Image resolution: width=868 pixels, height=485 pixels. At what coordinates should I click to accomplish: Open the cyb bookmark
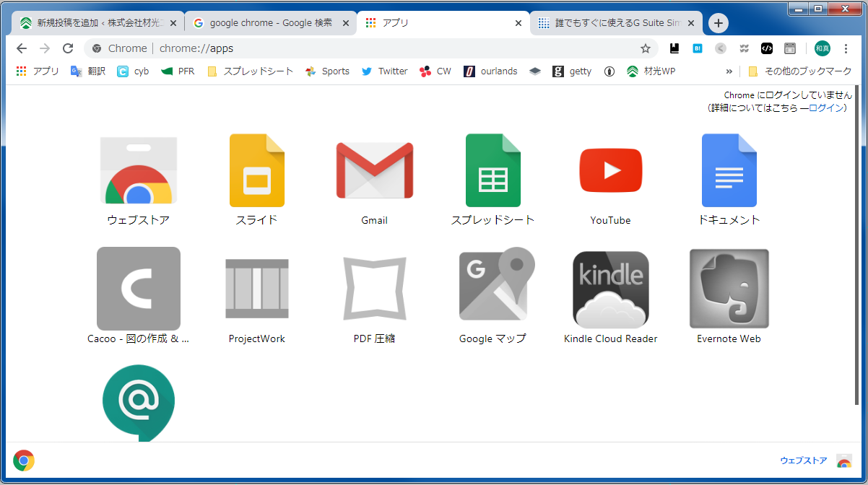point(133,71)
